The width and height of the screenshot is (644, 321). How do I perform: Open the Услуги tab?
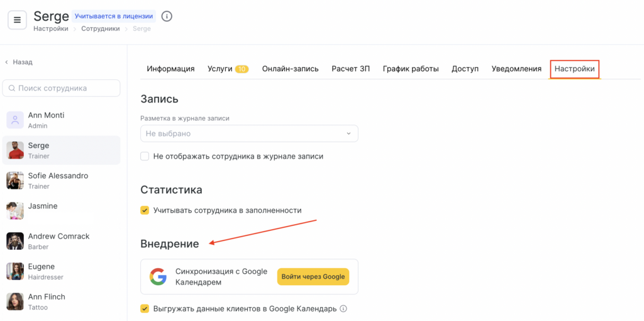pyautogui.click(x=220, y=69)
